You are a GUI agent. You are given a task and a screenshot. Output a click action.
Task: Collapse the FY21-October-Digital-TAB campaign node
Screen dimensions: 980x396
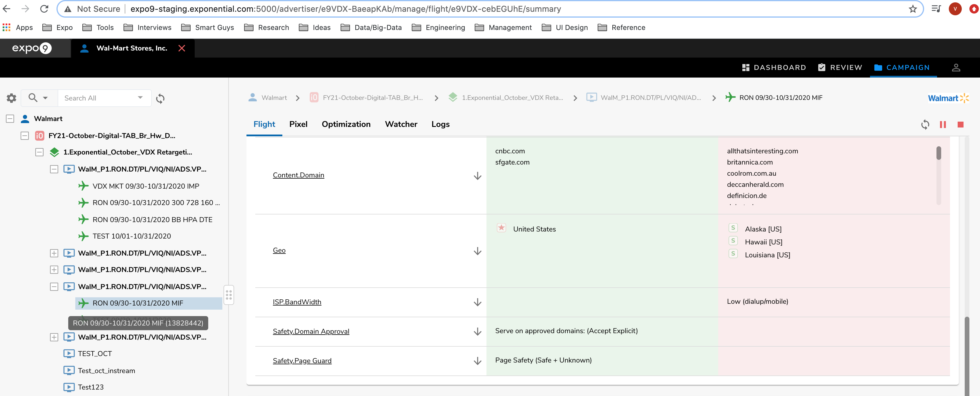pyautogui.click(x=25, y=136)
